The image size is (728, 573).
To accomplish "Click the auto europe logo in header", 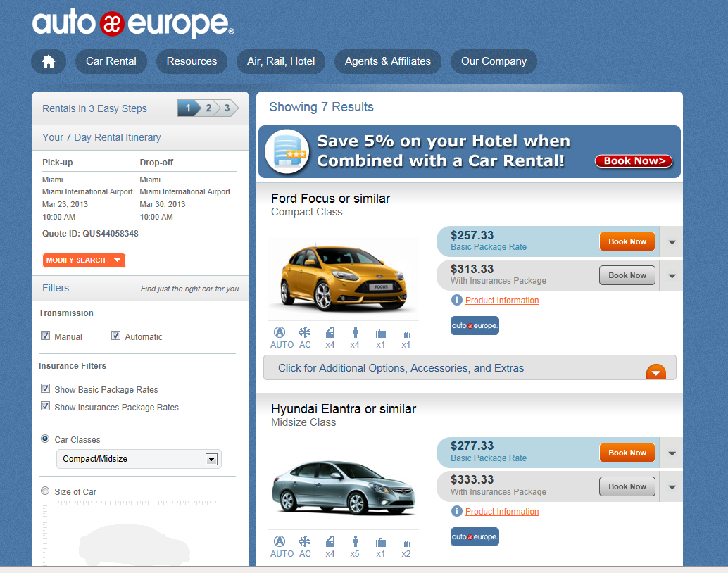I will click(x=133, y=24).
